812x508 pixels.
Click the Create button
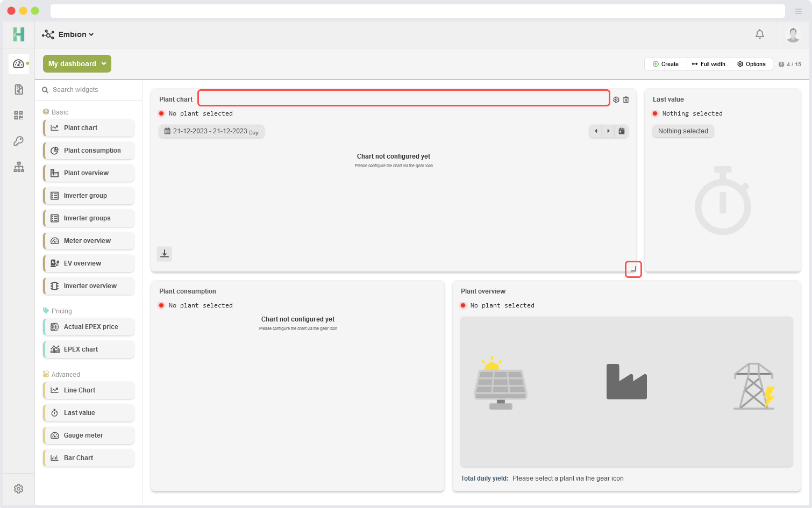pyautogui.click(x=665, y=64)
